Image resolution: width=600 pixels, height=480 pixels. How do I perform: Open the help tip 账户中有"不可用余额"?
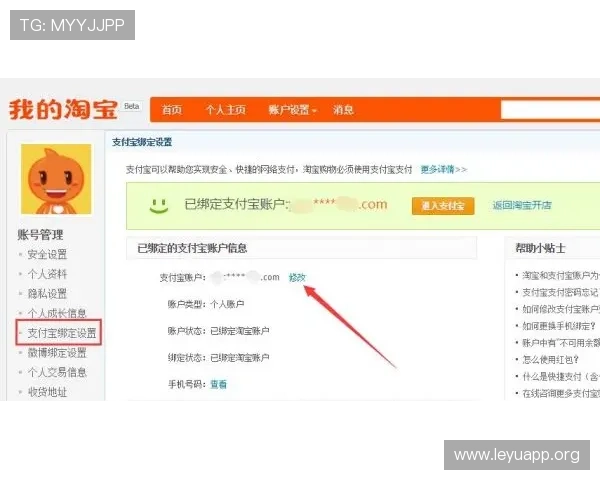561,343
